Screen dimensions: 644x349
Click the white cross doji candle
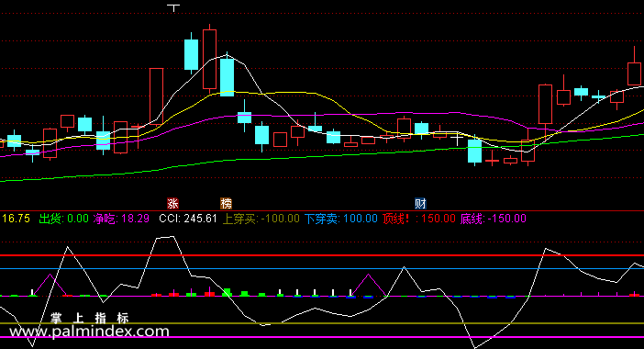point(457,139)
